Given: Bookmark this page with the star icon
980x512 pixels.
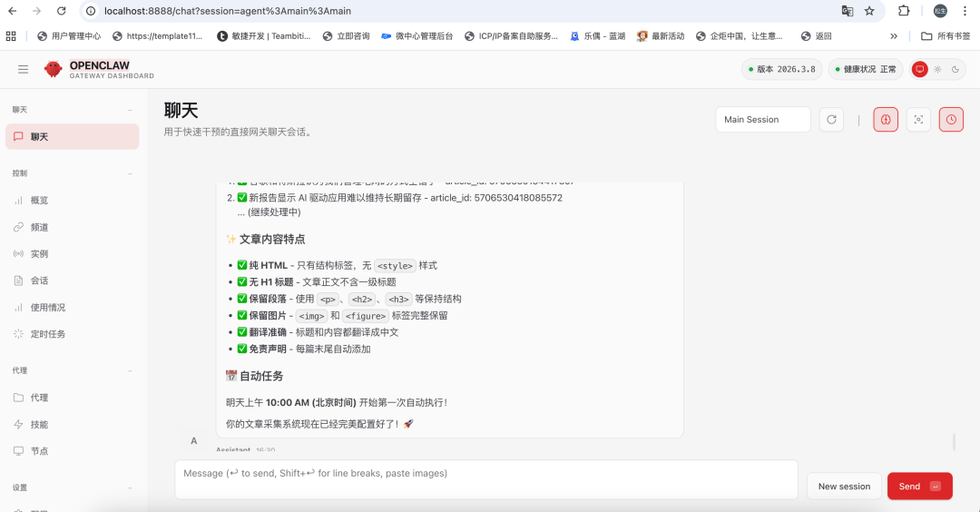Looking at the screenshot, I should coord(869,11).
